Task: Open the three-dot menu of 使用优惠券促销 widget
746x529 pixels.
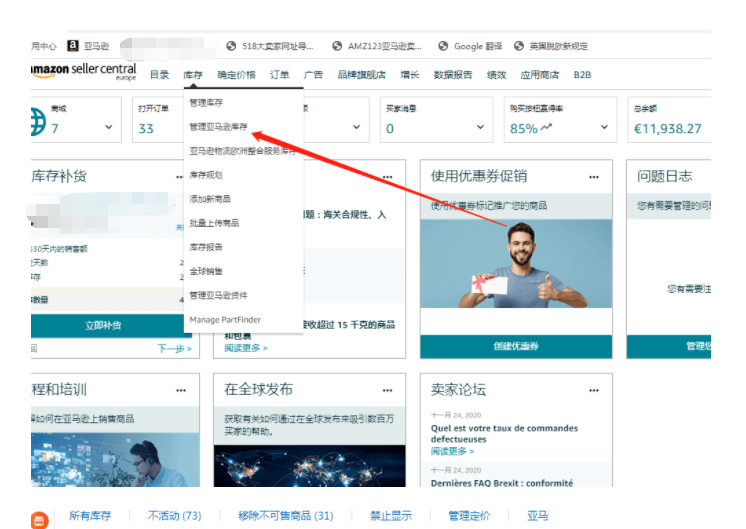Action: pyautogui.click(x=594, y=177)
